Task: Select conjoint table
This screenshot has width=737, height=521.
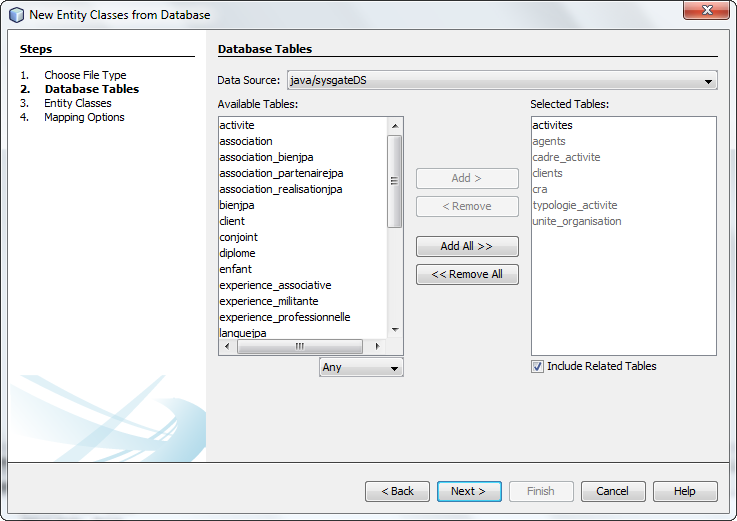Action: coord(303,237)
